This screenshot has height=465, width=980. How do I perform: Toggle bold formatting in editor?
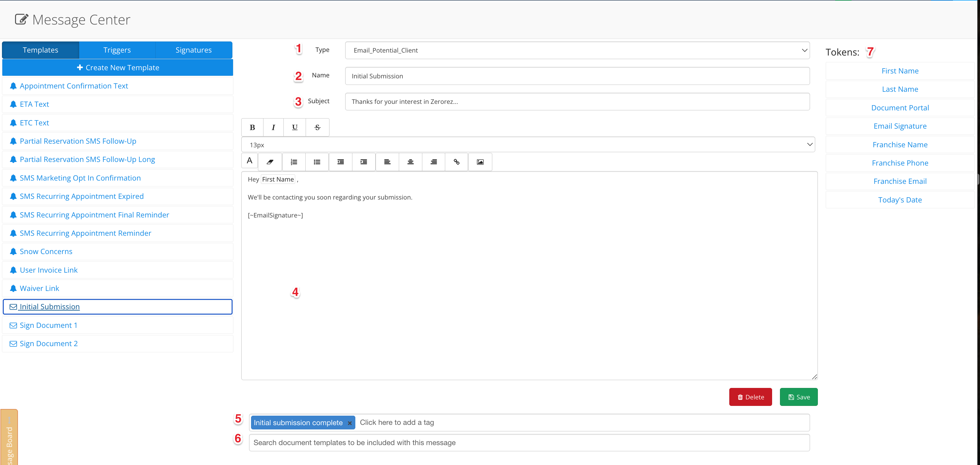pos(252,127)
